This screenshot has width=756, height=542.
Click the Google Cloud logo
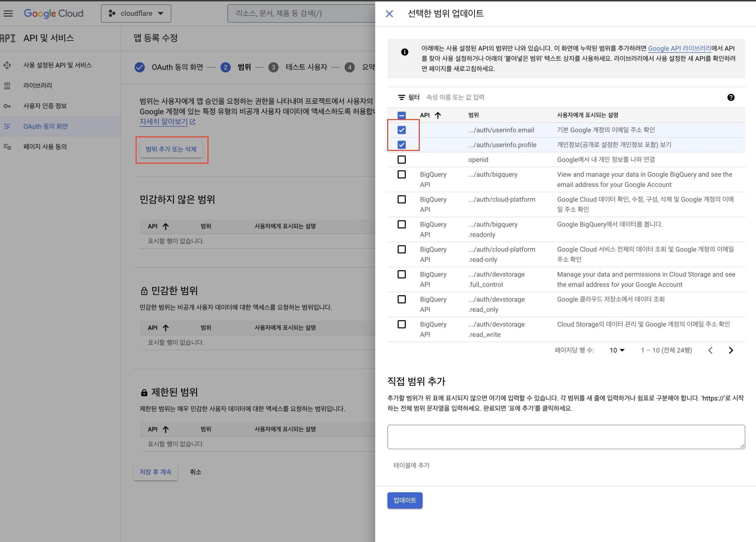pyautogui.click(x=54, y=13)
